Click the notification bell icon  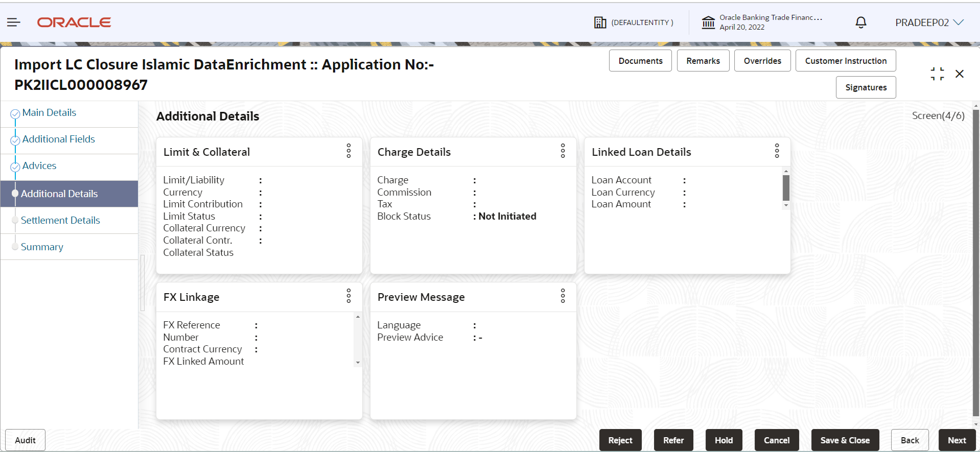tap(861, 22)
